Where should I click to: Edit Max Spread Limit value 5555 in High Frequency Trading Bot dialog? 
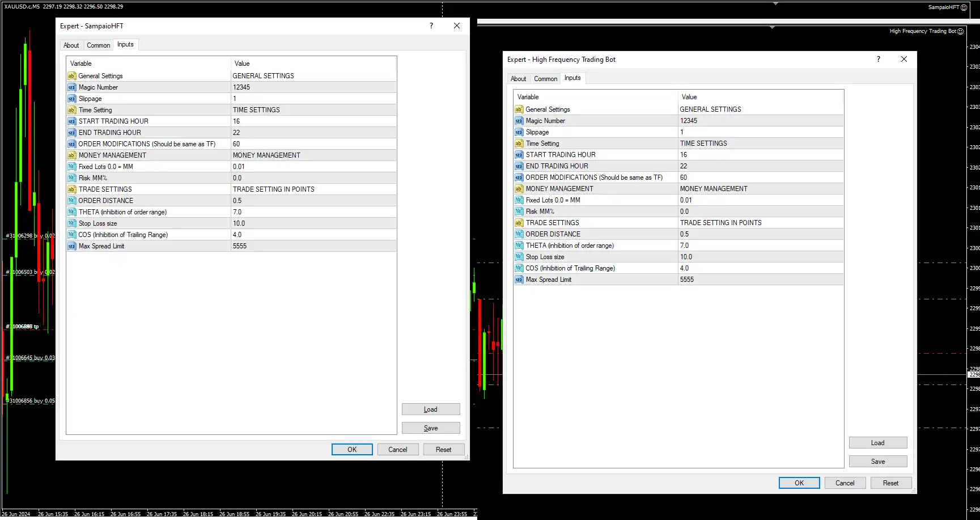[761, 280]
